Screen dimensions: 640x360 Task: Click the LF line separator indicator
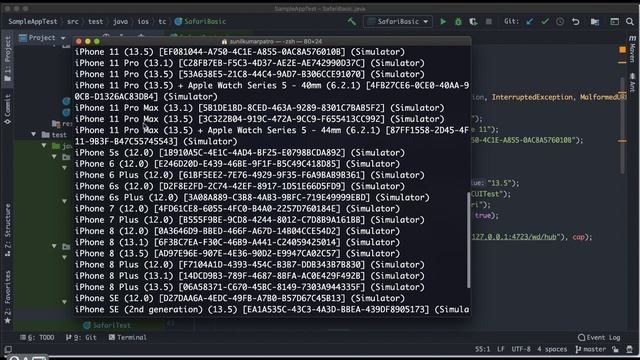pyautogui.click(x=501, y=349)
